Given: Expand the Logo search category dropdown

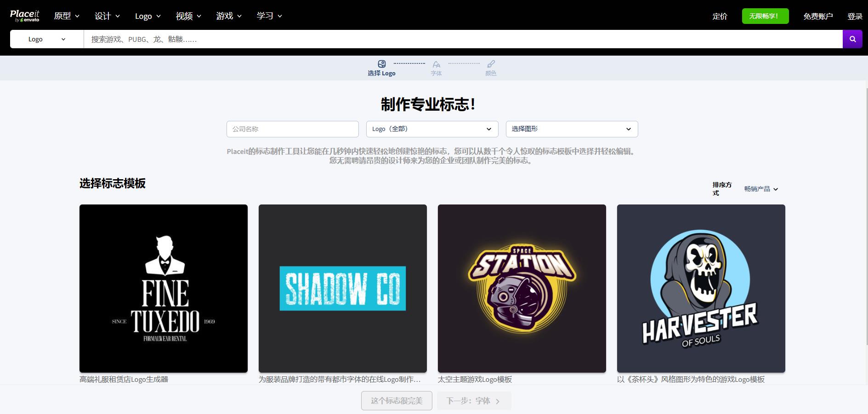Looking at the screenshot, I should pos(47,39).
